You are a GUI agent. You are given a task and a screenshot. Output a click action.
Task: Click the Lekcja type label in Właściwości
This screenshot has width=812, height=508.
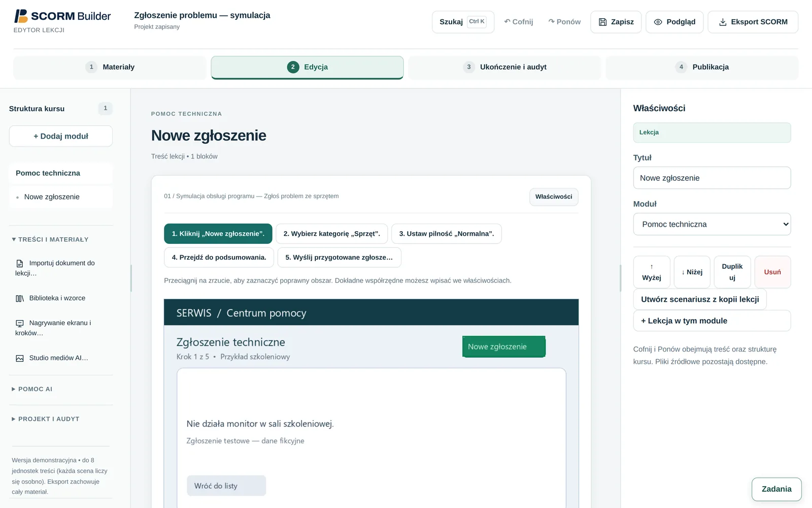[x=712, y=133]
